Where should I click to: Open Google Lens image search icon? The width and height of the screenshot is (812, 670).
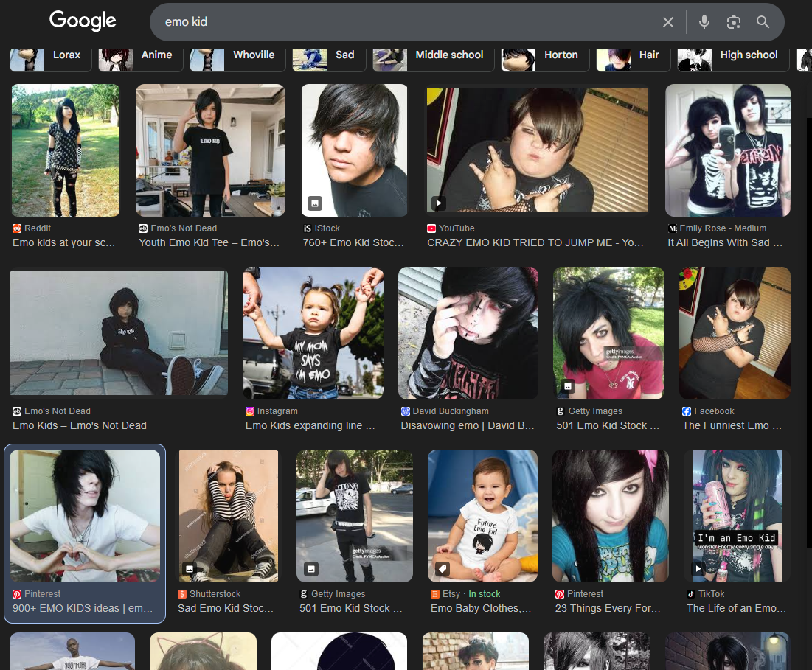733,22
